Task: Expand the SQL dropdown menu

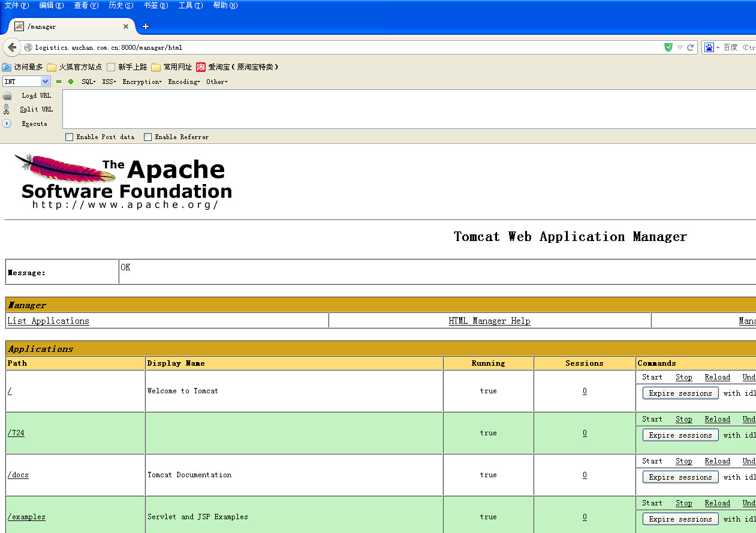Action: 89,82
